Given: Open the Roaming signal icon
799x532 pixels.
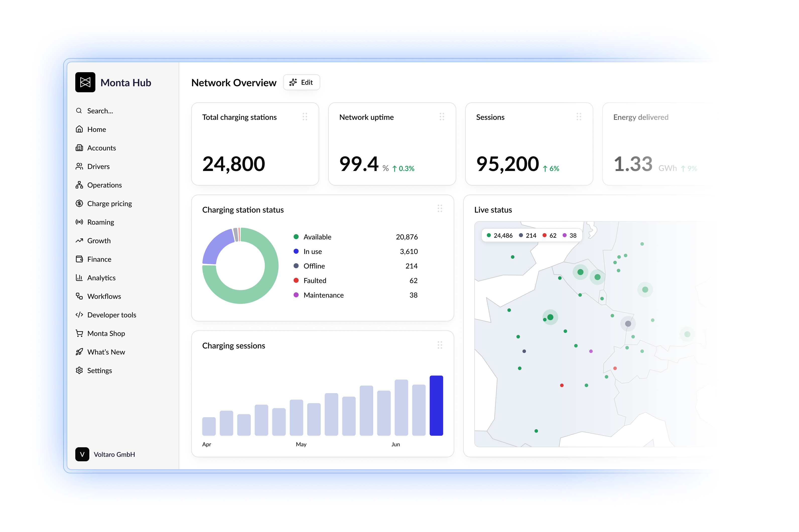Looking at the screenshot, I should point(79,222).
